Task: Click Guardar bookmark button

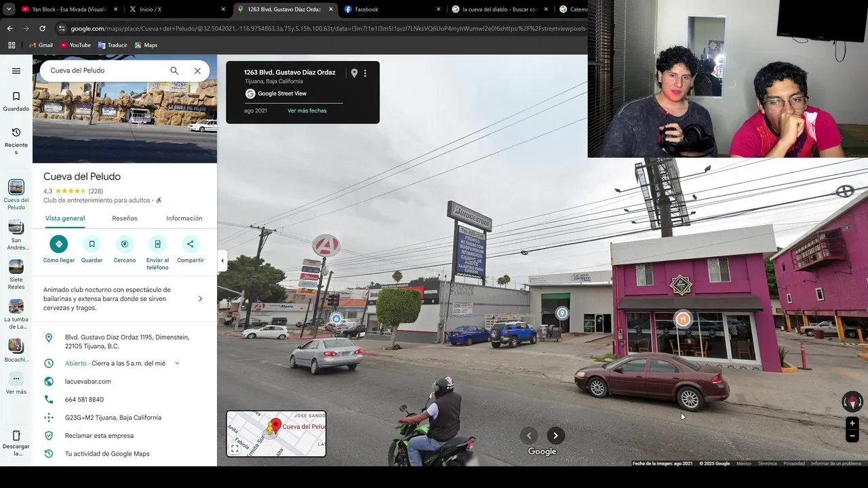Action: (x=92, y=244)
